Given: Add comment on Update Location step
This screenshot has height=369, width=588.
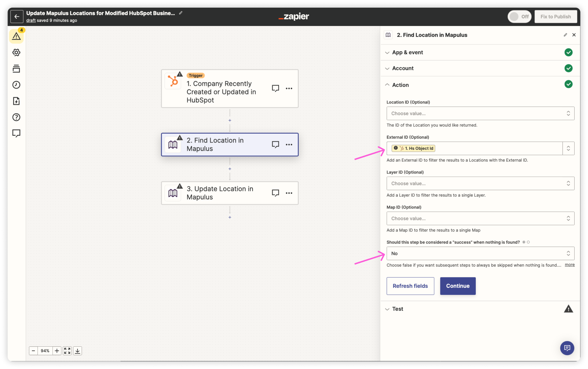Looking at the screenshot, I should point(275,193).
